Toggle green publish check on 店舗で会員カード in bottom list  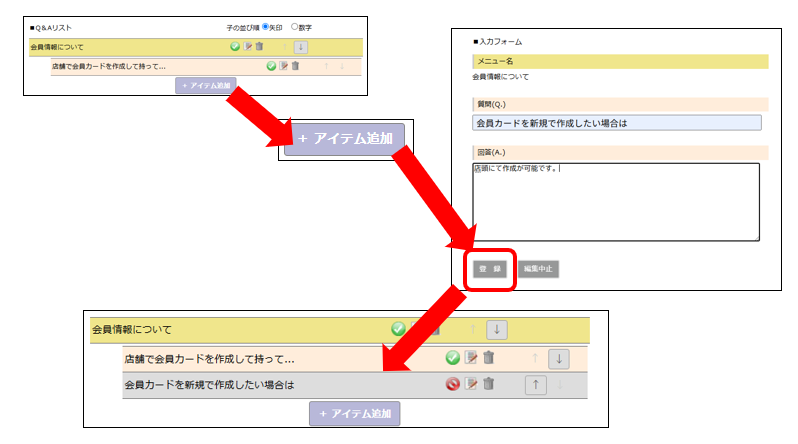click(452, 358)
